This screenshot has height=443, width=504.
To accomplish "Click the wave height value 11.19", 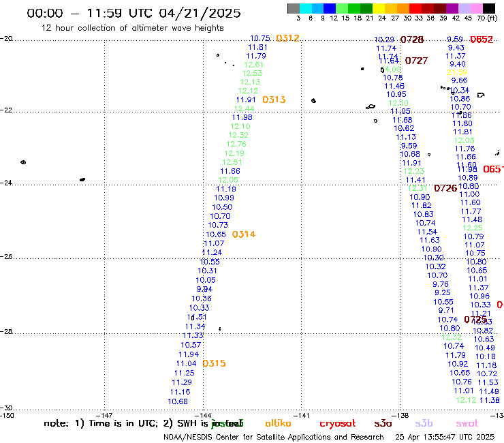I will pyautogui.click(x=226, y=189).
